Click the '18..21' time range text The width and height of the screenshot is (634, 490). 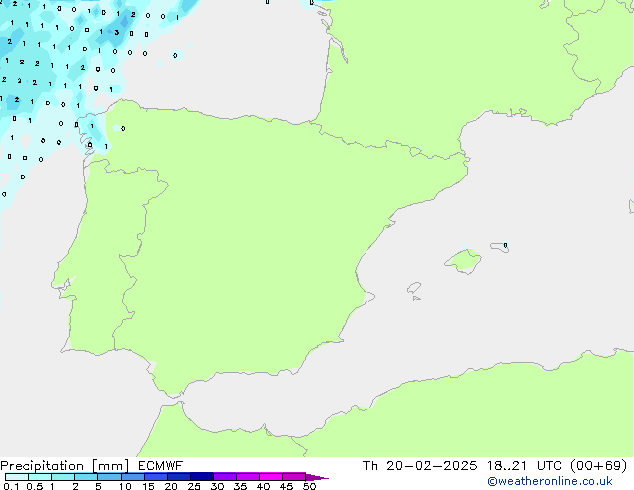pos(507,466)
